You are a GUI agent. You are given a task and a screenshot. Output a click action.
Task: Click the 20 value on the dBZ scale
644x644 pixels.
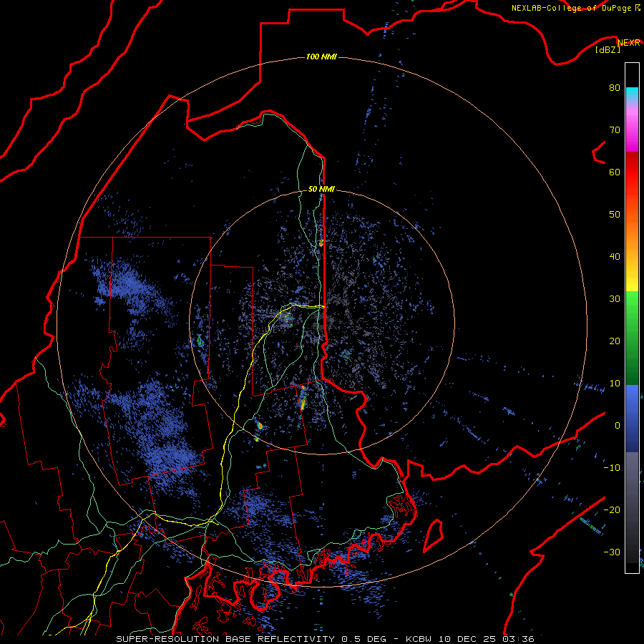click(615, 341)
